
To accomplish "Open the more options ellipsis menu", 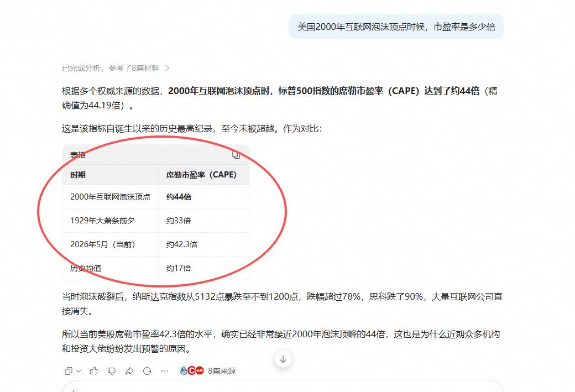I will pos(165,371).
